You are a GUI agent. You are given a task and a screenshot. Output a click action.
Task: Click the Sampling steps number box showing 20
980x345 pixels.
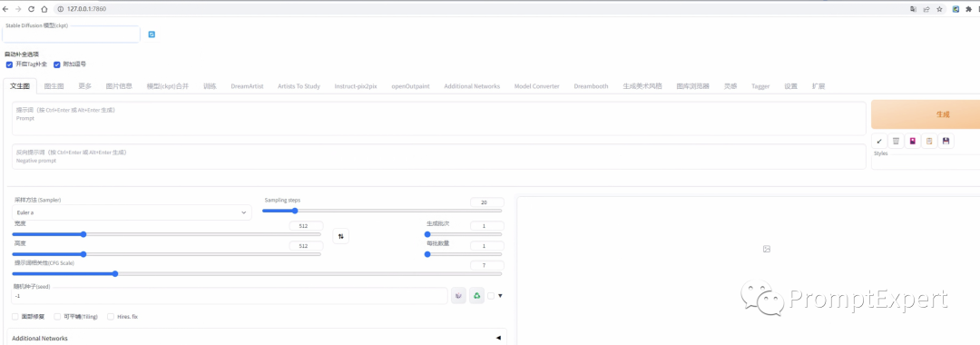pos(487,202)
